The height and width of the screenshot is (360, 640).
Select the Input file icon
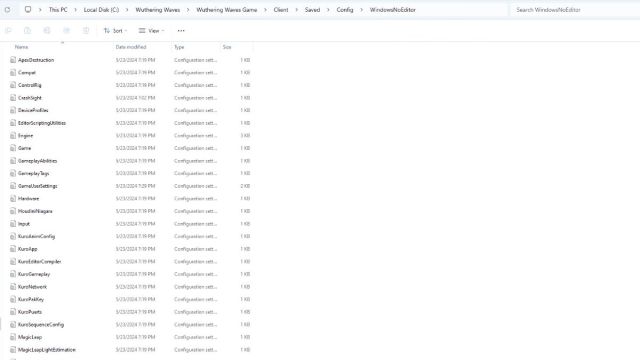coord(13,224)
